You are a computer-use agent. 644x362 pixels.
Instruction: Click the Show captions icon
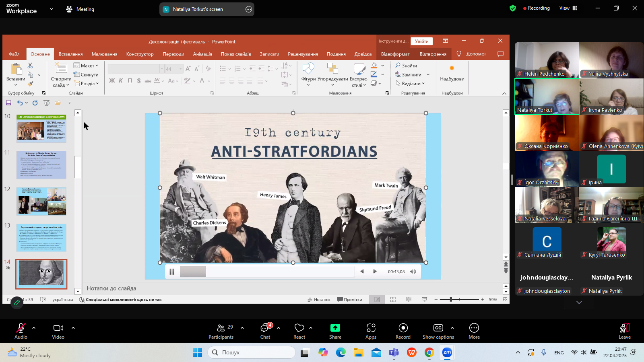click(438, 328)
